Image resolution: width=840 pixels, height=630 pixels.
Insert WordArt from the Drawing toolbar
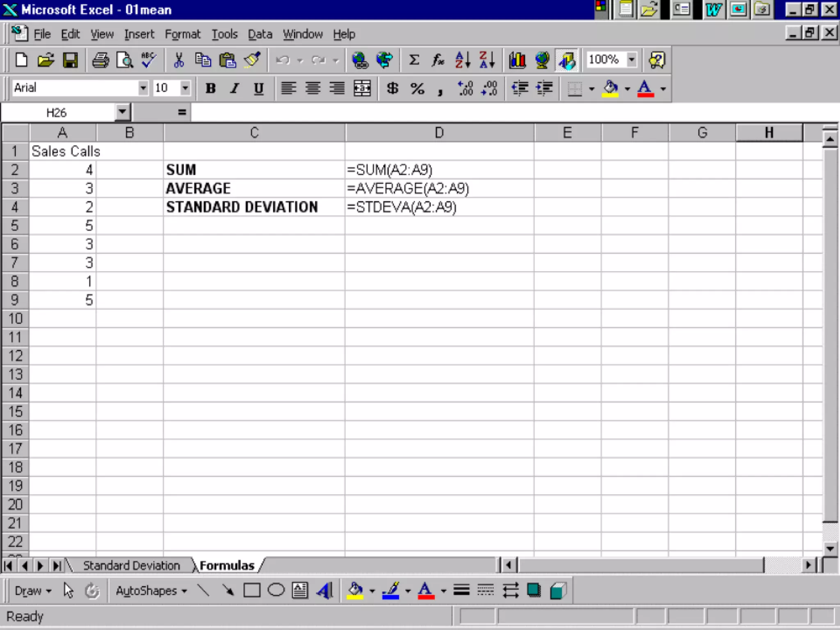pos(324,591)
